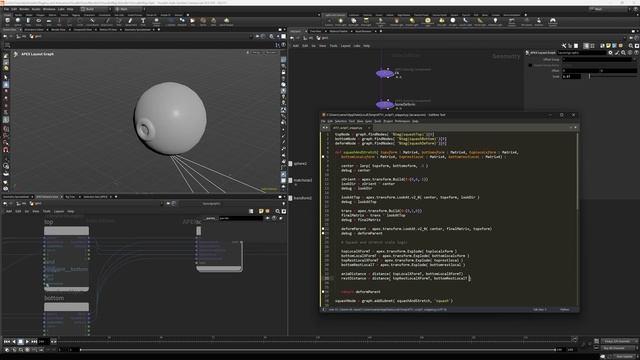Select the Font shelf tool

coord(143,21)
